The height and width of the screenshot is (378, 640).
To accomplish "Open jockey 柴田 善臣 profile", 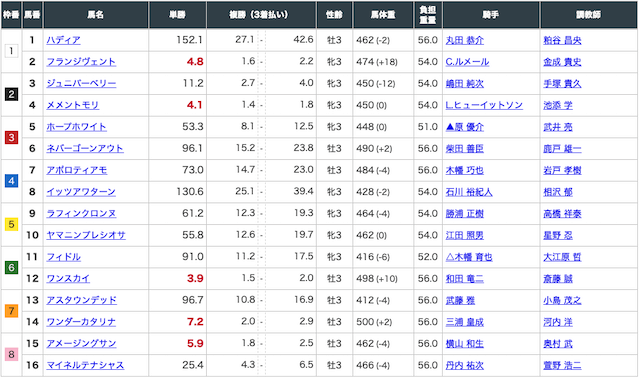I will 464,148.
